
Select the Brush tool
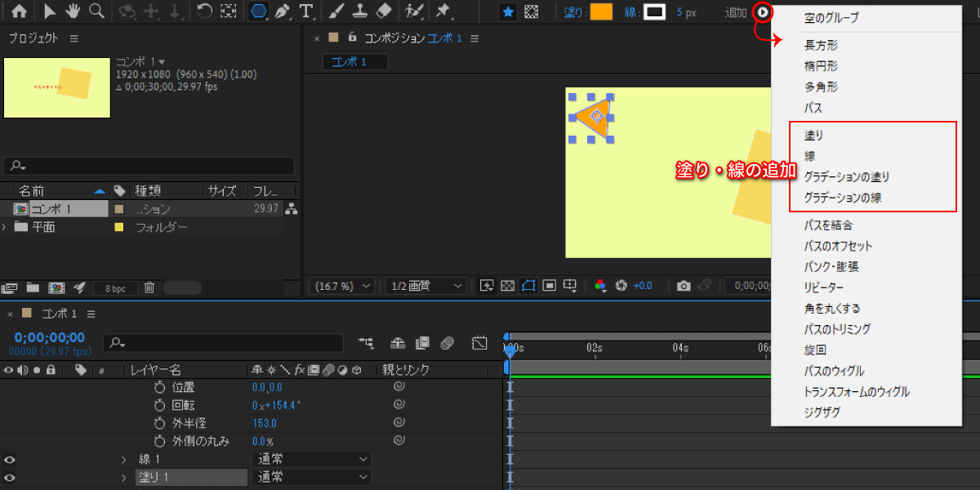point(336,11)
